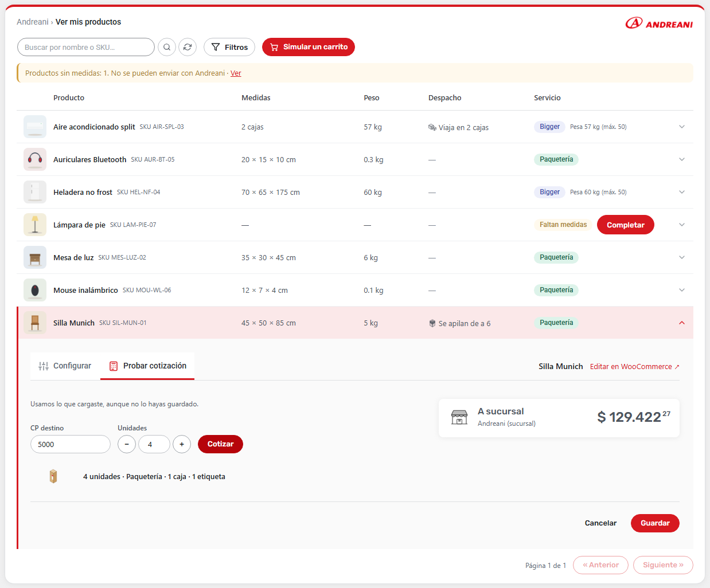Expand the Aire acondicionado split row

click(682, 127)
